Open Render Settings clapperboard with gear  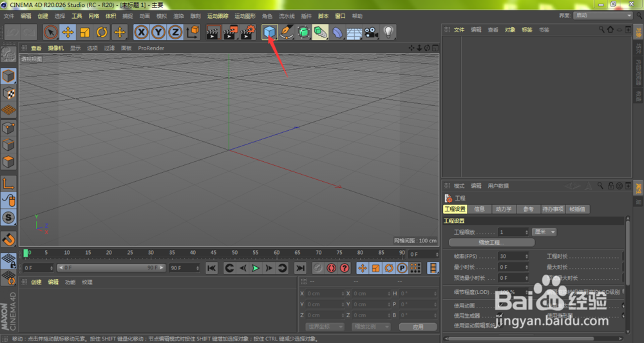248,32
